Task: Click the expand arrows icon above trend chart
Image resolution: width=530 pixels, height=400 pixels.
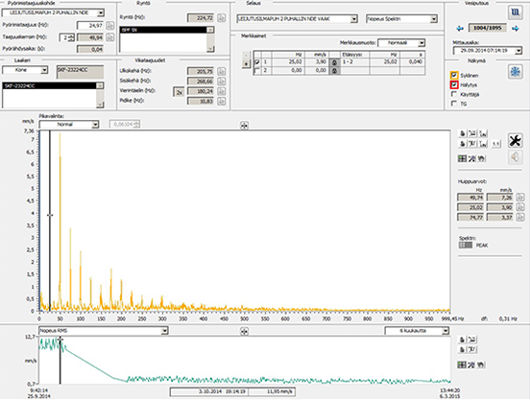Action: pos(244,331)
